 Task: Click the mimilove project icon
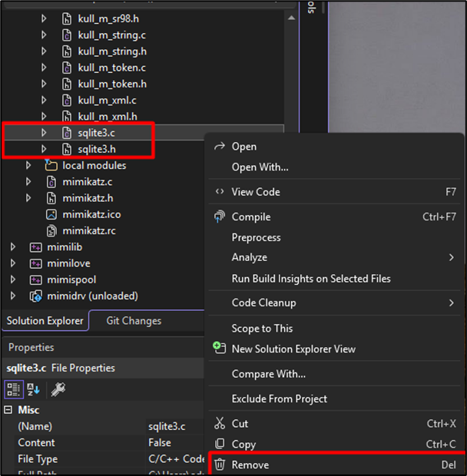point(35,263)
